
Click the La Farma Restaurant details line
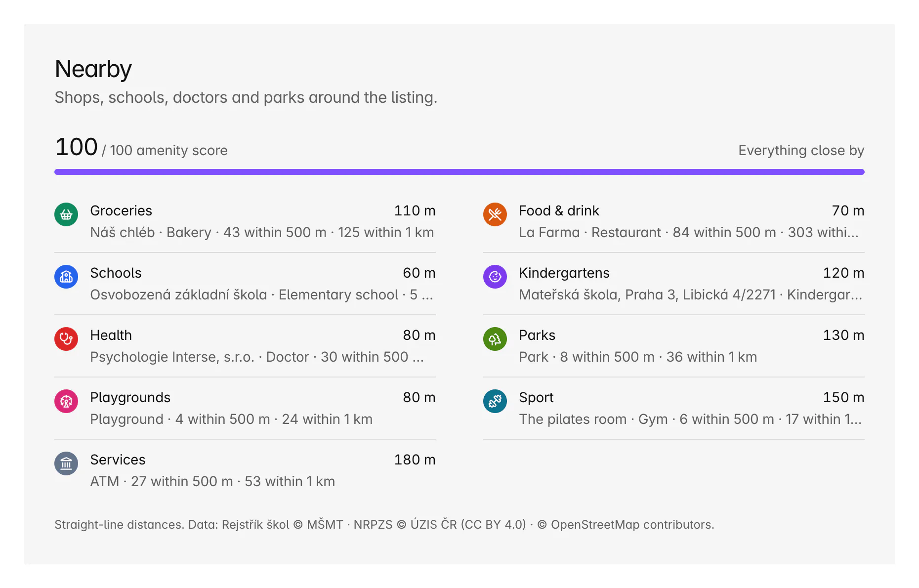[x=689, y=233]
